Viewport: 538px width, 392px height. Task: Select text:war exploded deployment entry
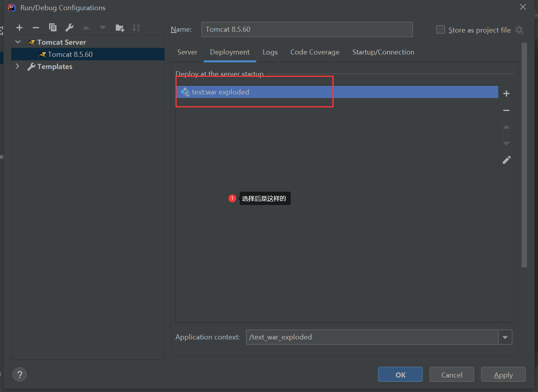coord(337,92)
